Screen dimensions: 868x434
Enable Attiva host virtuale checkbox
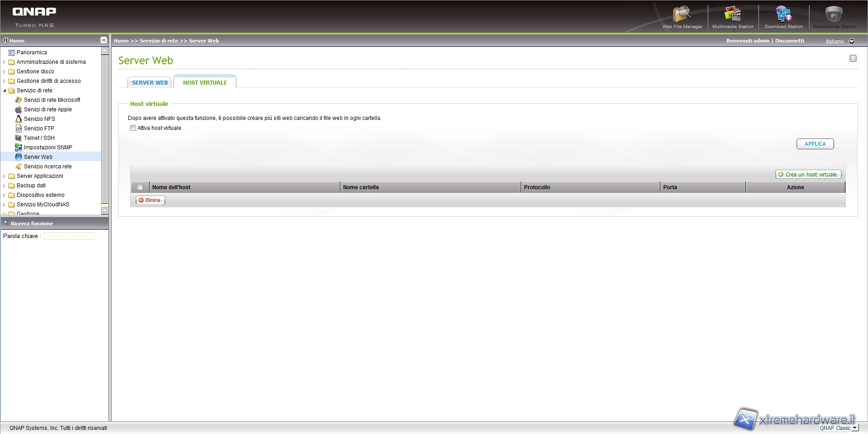coord(133,128)
